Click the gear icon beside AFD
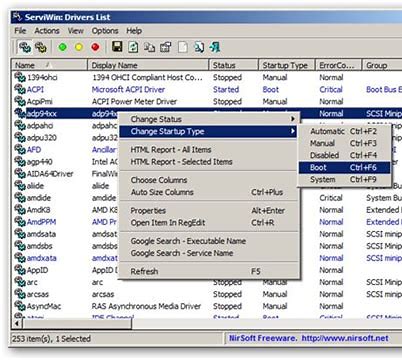The image size is (402, 360). coord(20,149)
